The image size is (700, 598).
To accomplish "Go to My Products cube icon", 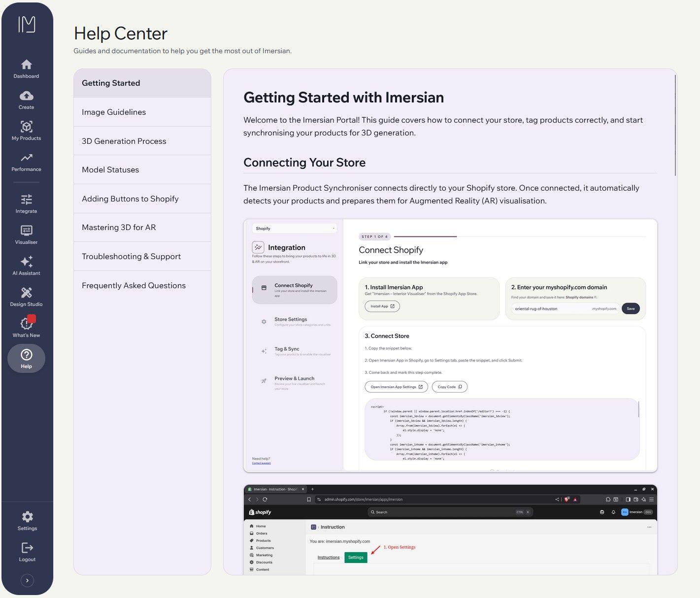I will pos(27,127).
